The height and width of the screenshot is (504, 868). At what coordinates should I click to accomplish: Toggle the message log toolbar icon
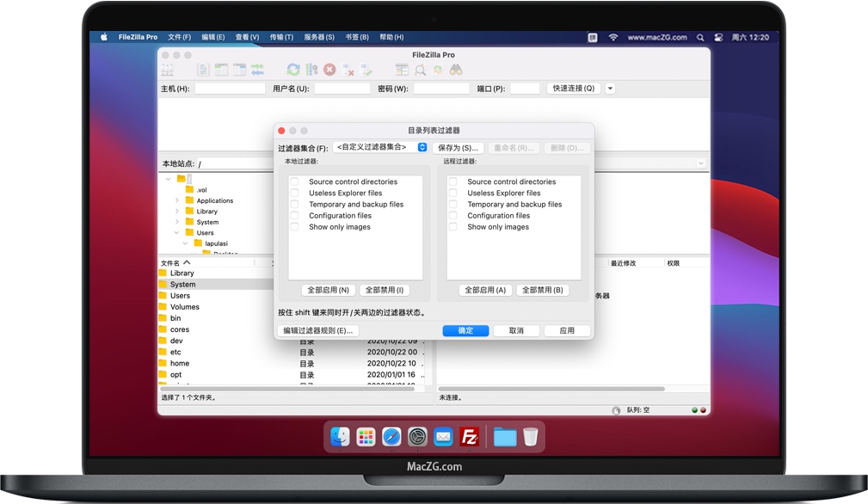coord(203,70)
